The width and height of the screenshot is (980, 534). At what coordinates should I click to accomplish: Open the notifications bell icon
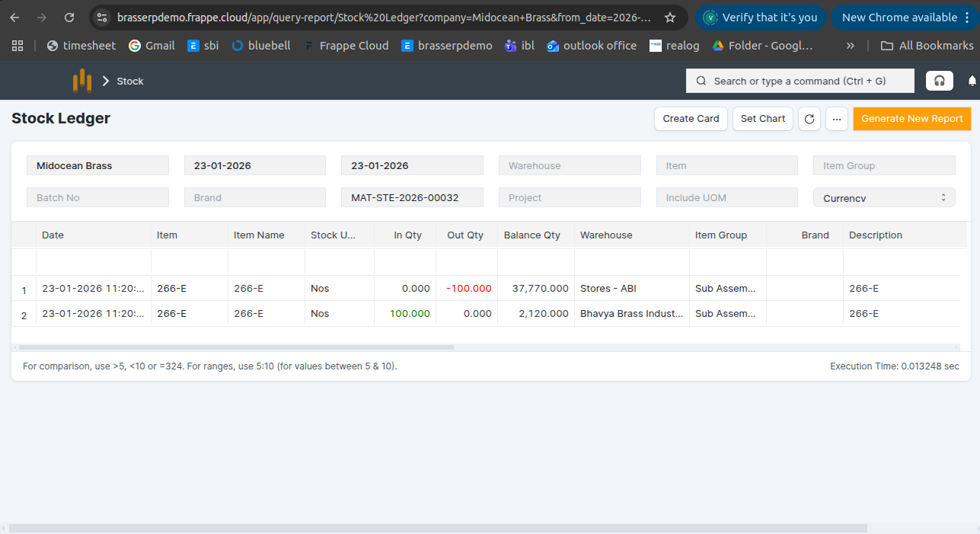point(972,81)
